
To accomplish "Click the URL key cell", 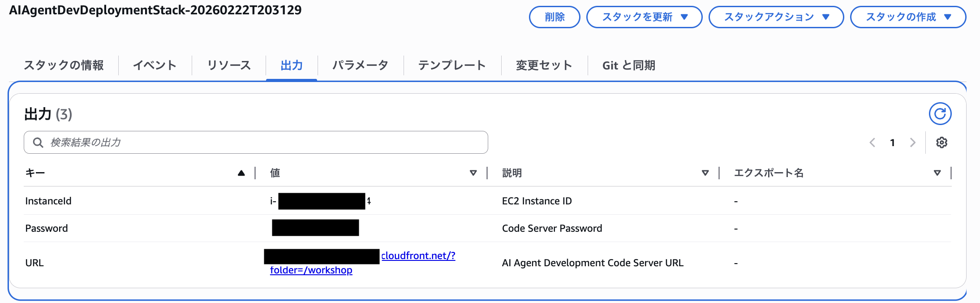I will pos(34,263).
